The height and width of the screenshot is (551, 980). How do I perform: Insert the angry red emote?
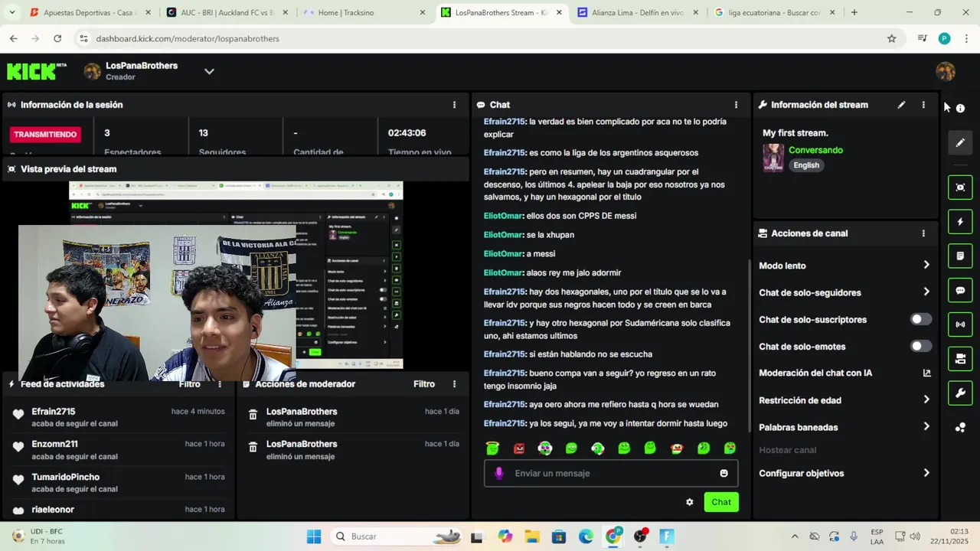[519, 448]
